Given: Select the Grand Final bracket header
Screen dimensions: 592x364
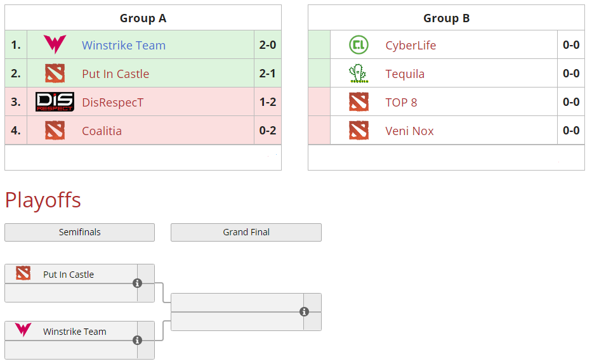Looking at the screenshot, I should (x=246, y=232).
